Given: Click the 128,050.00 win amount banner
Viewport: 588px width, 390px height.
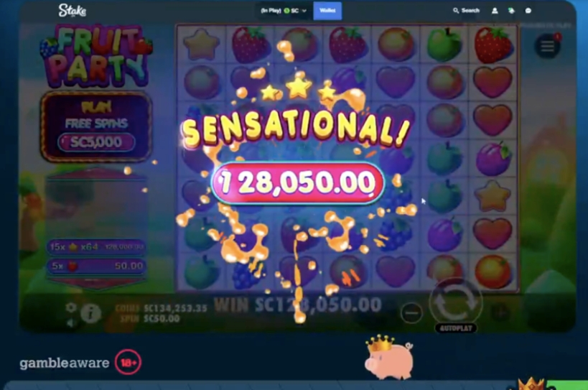Looking at the screenshot, I should click(x=298, y=182).
